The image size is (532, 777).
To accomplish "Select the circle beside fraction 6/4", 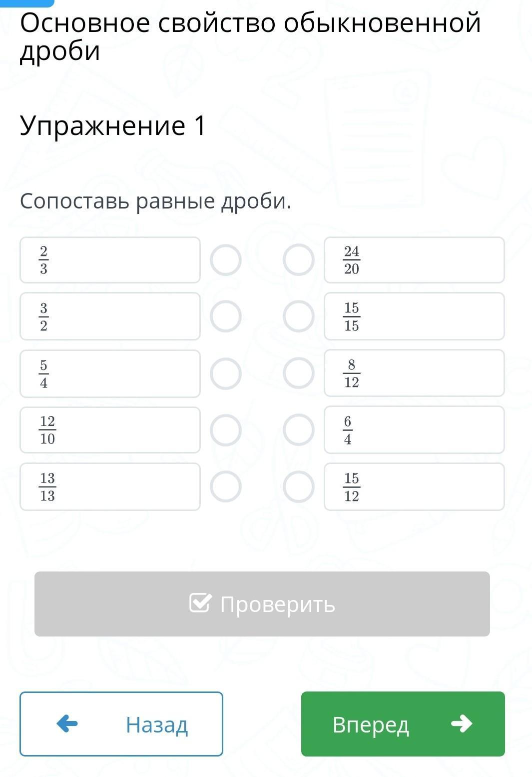I will click(299, 430).
